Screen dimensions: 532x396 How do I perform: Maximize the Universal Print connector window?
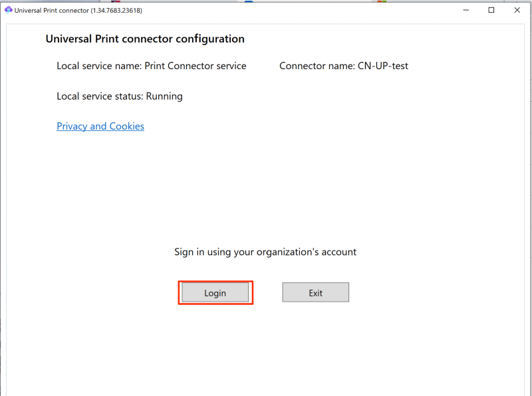point(491,10)
